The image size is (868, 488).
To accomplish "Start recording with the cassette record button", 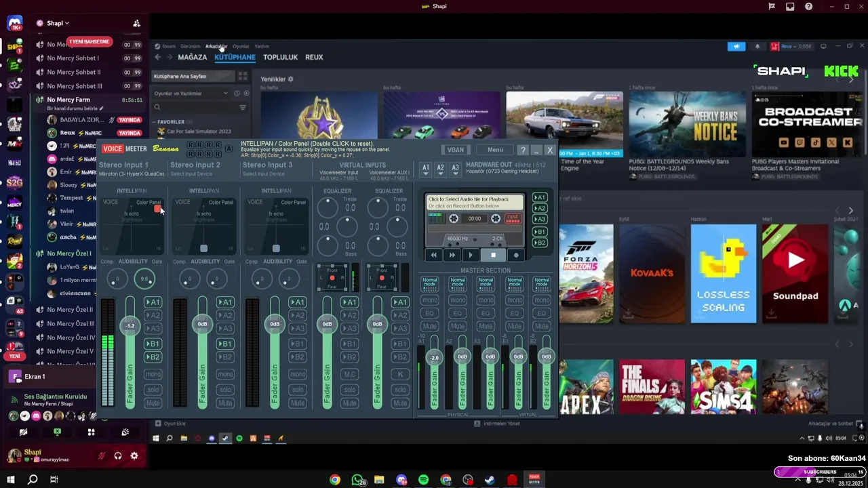I will click(x=516, y=255).
